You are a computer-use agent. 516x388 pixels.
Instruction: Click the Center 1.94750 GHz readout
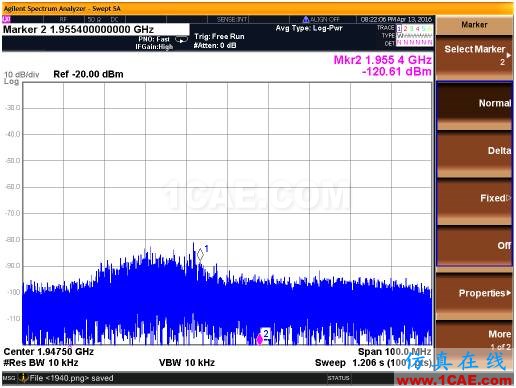pos(49,352)
